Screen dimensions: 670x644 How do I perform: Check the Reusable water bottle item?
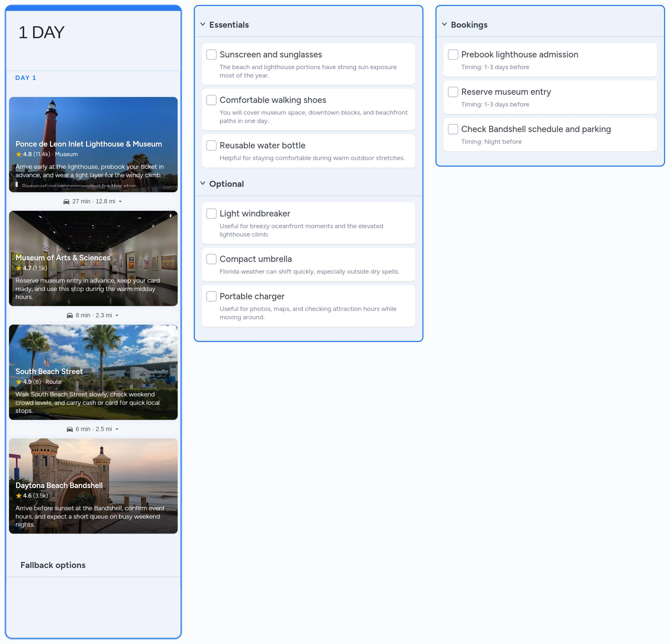point(211,145)
